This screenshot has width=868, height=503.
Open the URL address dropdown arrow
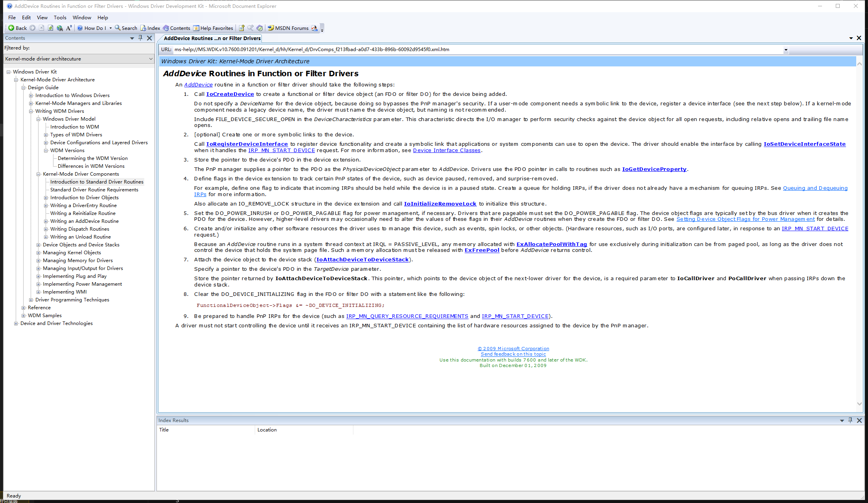point(785,50)
